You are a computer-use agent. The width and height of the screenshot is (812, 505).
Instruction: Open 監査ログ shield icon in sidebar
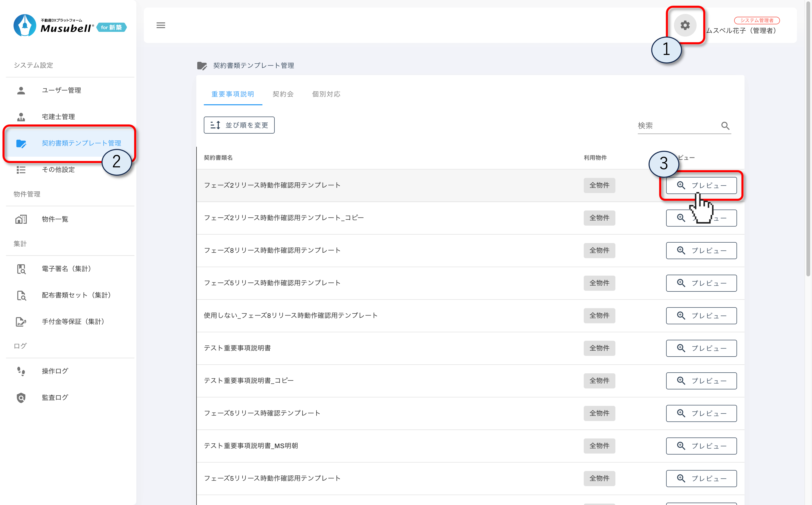click(x=21, y=397)
